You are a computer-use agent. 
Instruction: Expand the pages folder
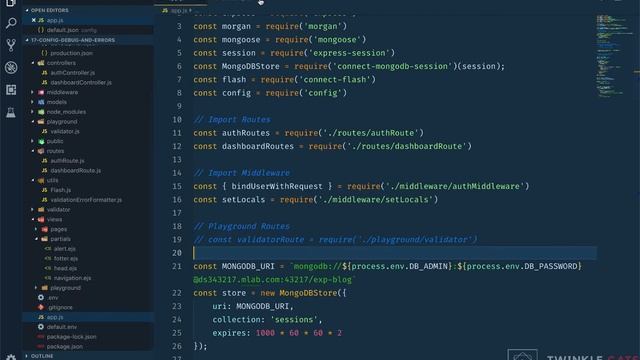pos(36,229)
